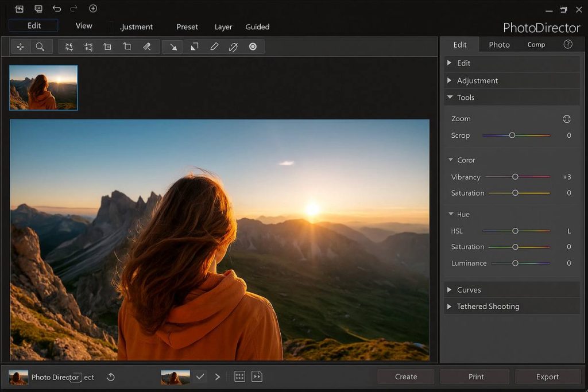Click the Export button

coord(547,377)
